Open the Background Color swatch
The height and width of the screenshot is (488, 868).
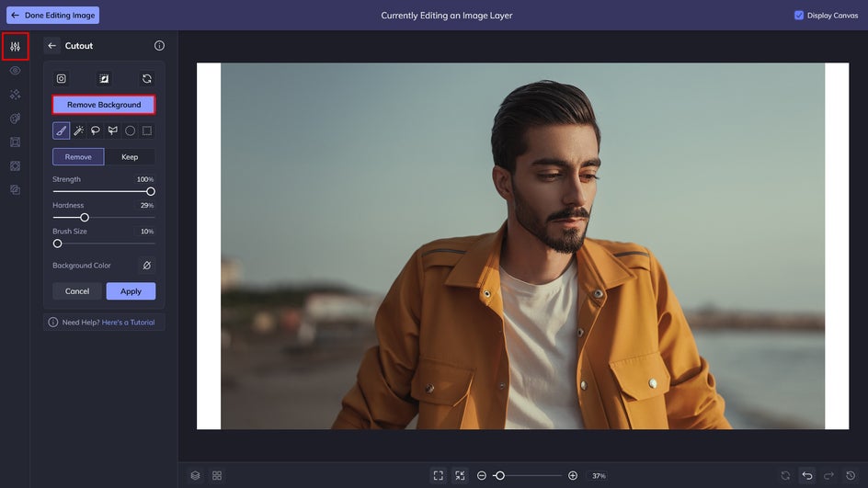point(147,266)
